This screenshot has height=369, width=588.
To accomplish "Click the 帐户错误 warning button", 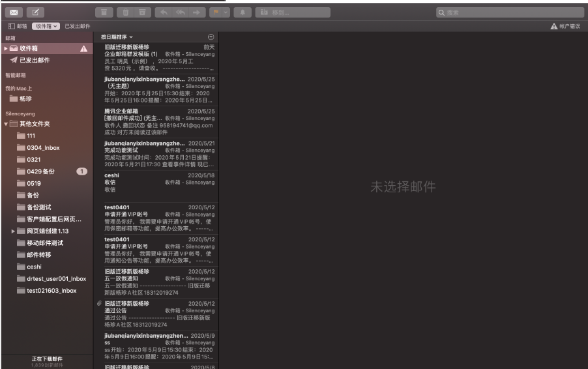I will click(x=565, y=26).
